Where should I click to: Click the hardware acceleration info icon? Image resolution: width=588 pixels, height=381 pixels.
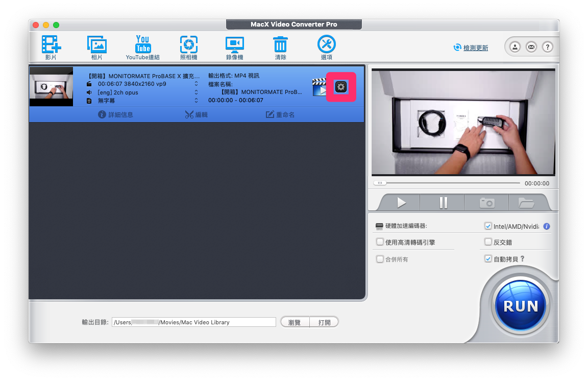(x=547, y=226)
